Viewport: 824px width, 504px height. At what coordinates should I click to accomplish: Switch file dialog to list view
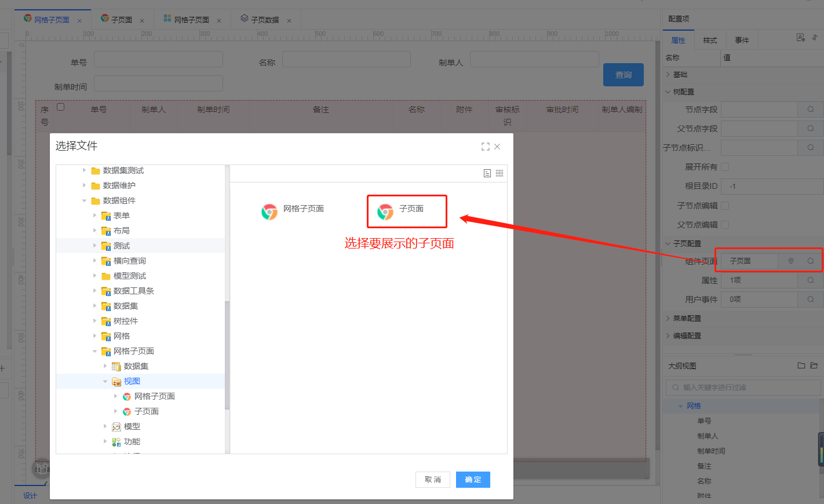click(x=487, y=173)
